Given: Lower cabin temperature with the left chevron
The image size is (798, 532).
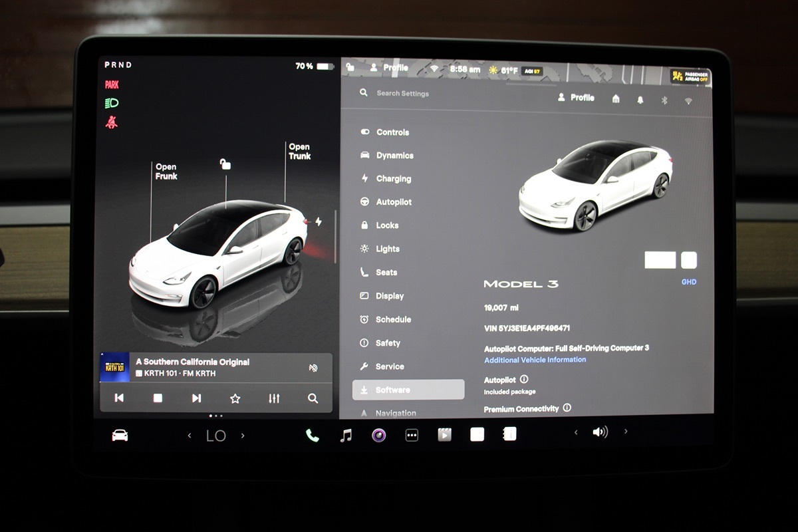Looking at the screenshot, I should [x=190, y=436].
